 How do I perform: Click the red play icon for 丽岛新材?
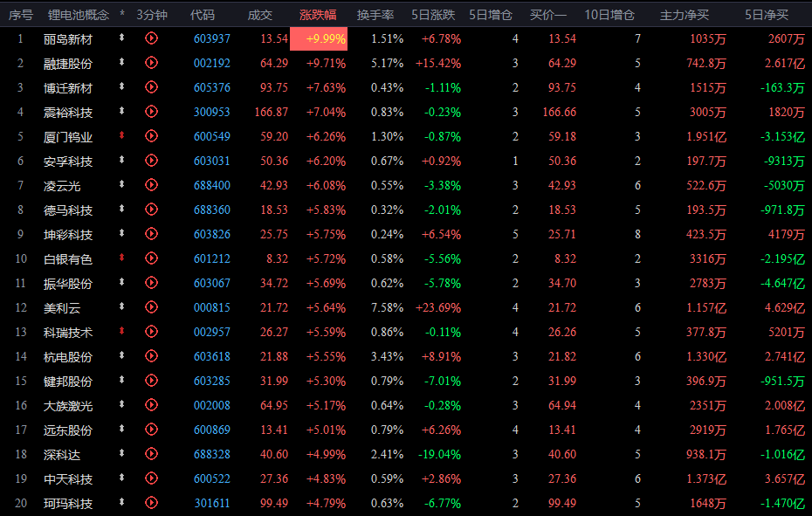pos(151,38)
